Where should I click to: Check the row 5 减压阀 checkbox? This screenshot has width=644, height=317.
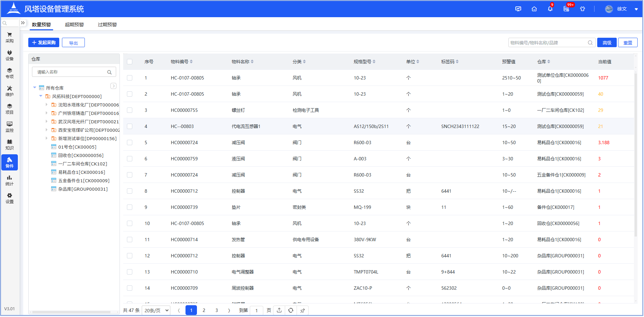(x=130, y=142)
